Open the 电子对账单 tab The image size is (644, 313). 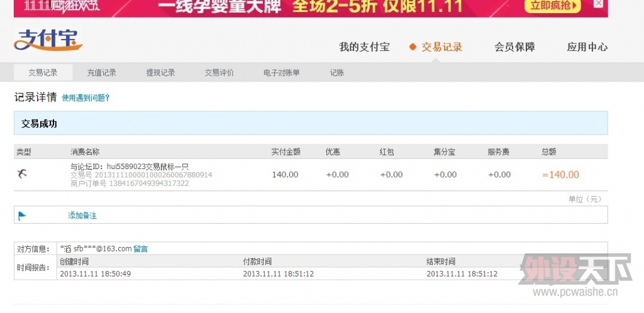pyautogui.click(x=281, y=73)
